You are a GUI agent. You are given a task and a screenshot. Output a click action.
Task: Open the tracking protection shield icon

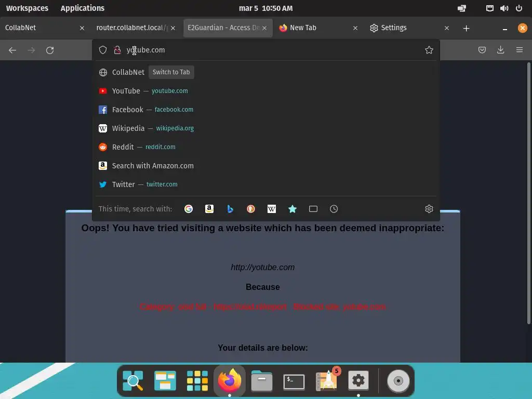click(x=103, y=50)
